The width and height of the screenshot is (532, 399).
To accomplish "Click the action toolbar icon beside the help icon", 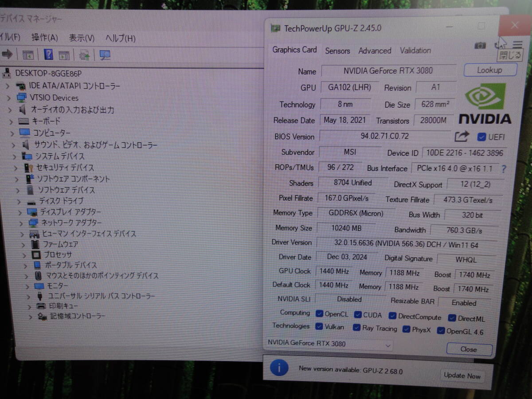I will pyautogui.click(x=64, y=55).
